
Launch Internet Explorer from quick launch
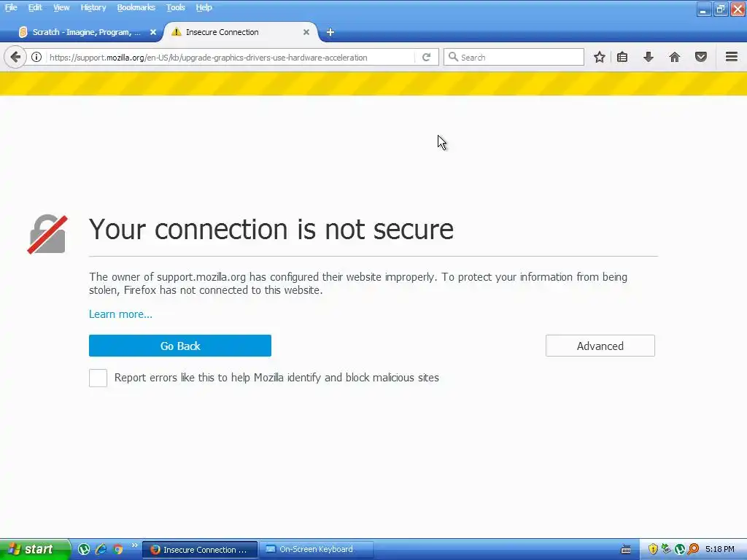101,549
